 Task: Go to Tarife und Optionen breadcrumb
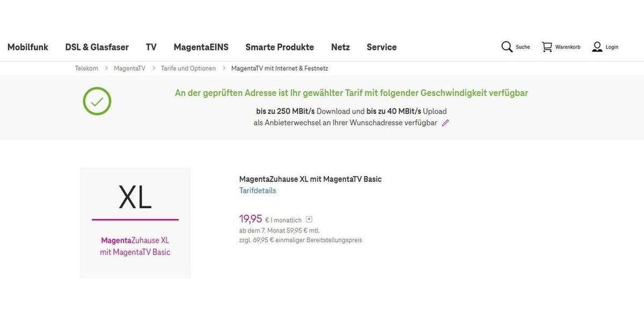(x=188, y=68)
